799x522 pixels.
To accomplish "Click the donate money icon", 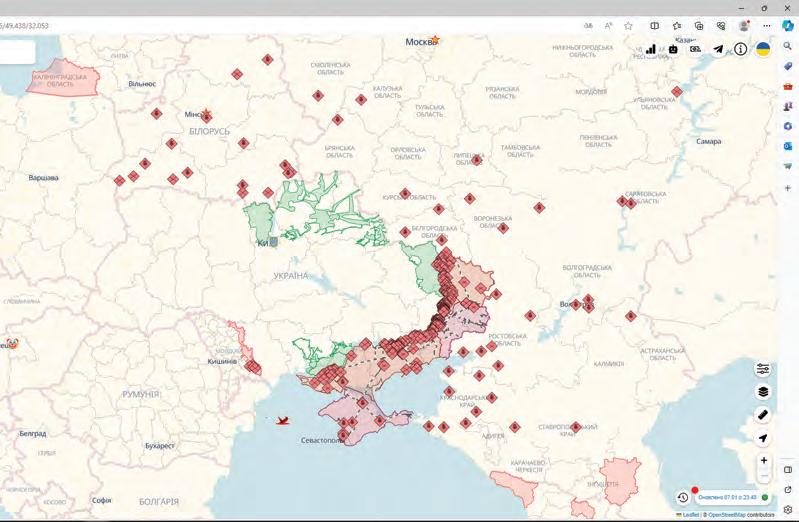I will click(x=695, y=49).
